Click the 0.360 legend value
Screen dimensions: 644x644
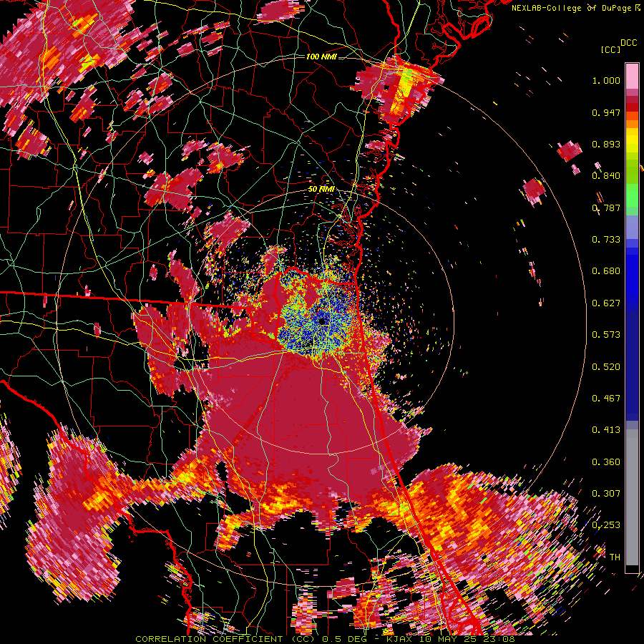click(x=606, y=462)
